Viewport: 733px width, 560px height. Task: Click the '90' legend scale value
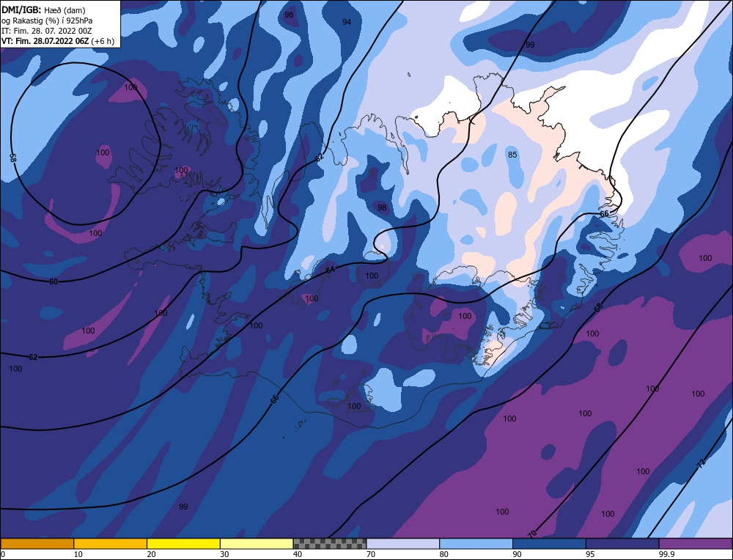coord(517,554)
